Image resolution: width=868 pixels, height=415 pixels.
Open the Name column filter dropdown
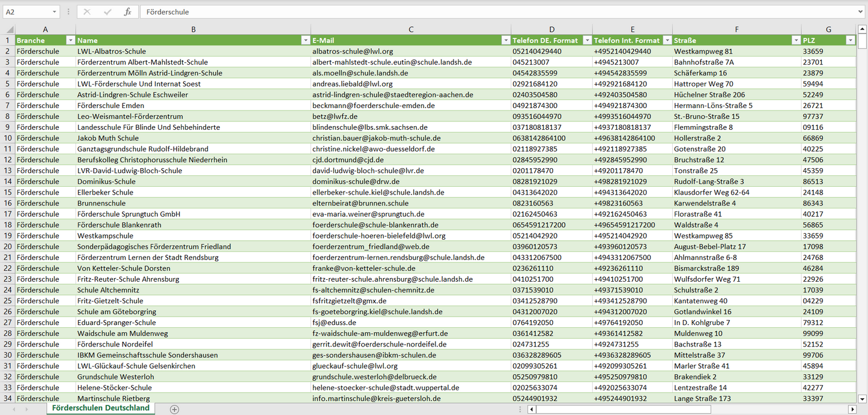pos(305,40)
